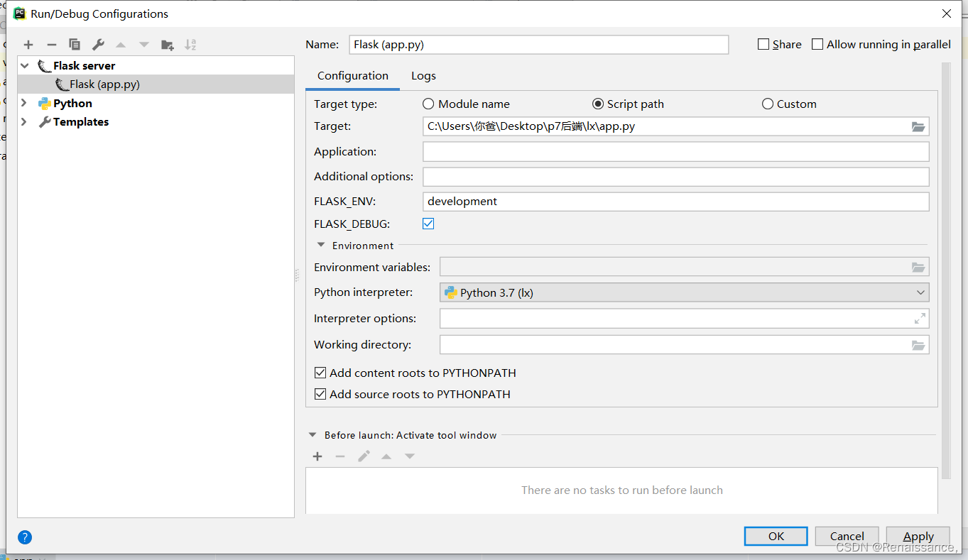
Task: Move Before launch task down
Action: point(410,456)
